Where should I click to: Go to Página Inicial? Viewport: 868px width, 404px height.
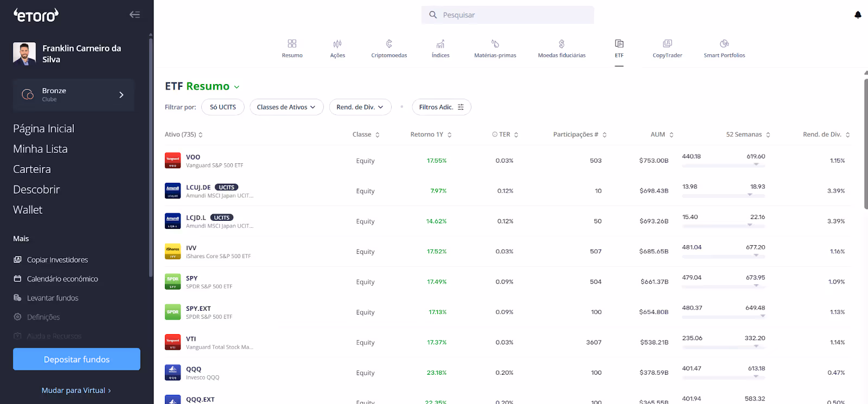44,129
